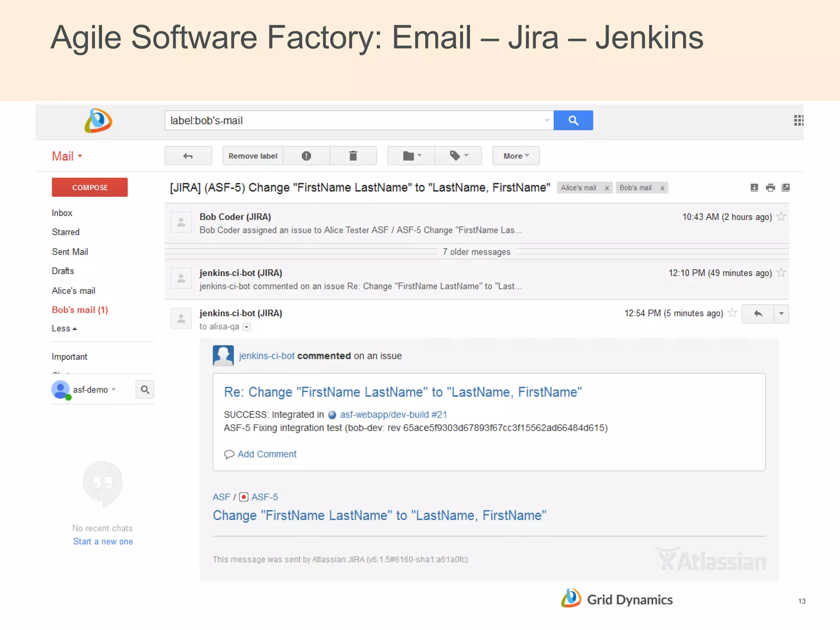Show details arrow next to alisa-qa
Viewport: 840px width, 630px height.
pyautogui.click(x=247, y=327)
